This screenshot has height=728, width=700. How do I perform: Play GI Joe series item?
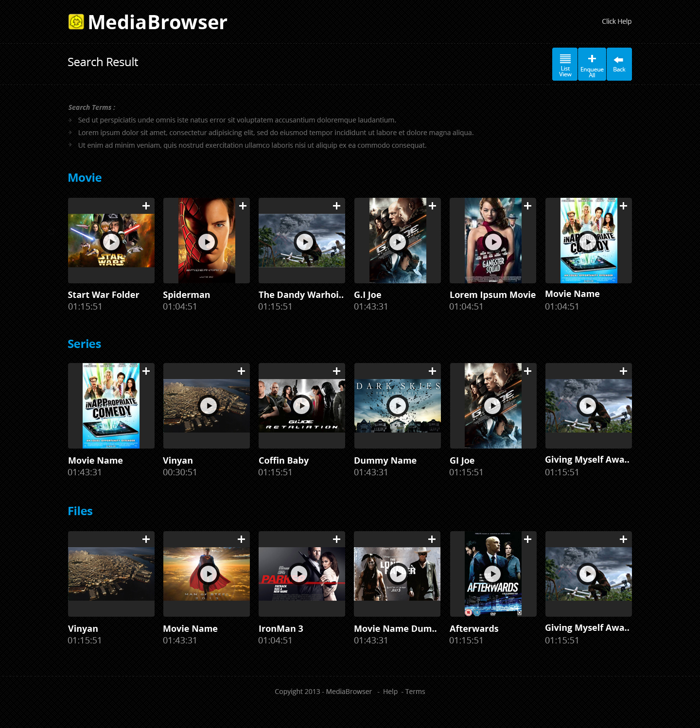pyautogui.click(x=492, y=405)
